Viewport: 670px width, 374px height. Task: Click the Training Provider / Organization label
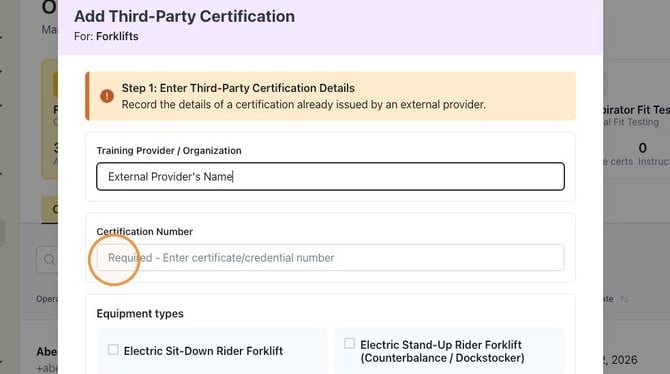pos(169,150)
